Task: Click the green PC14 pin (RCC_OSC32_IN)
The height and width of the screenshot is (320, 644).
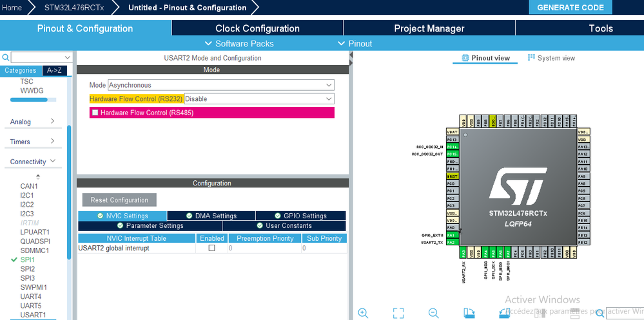Action: point(452,146)
